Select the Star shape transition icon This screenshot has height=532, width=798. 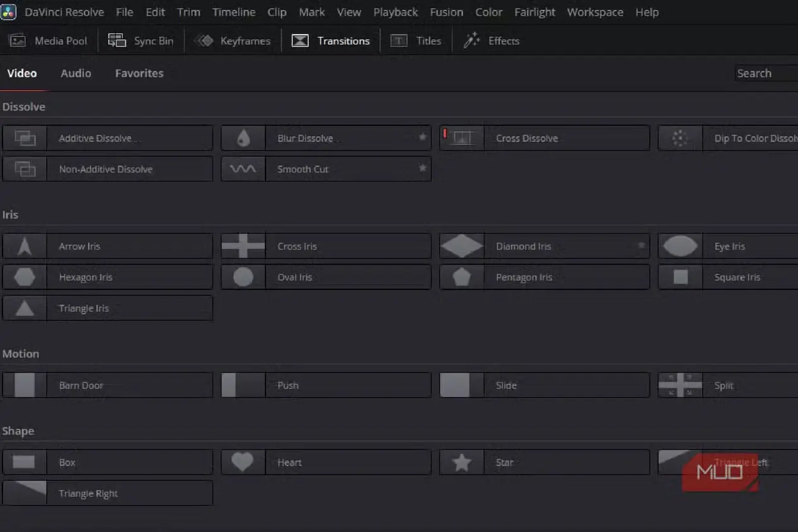[x=462, y=462]
